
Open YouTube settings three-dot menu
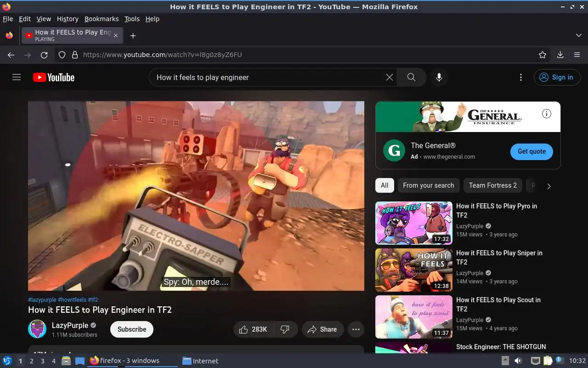pos(520,77)
